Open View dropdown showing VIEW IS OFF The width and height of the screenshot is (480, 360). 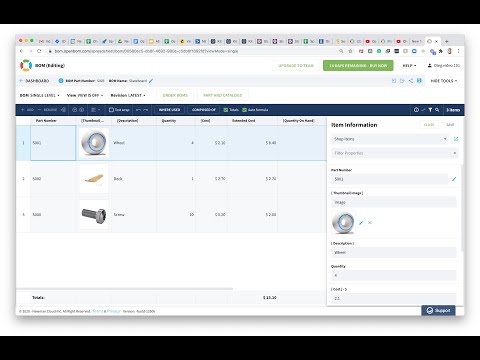pyautogui.click(x=85, y=95)
